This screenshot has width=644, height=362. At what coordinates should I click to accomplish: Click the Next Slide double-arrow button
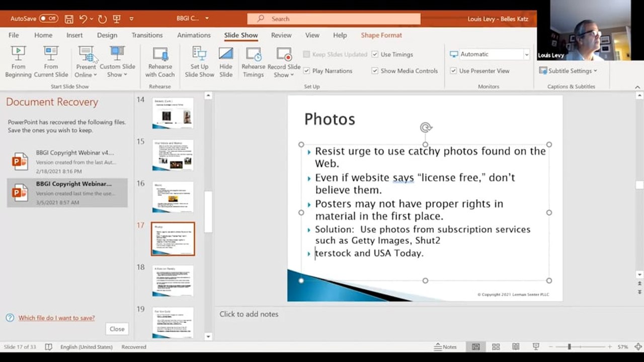pyautogui.click(x=639, y=292)
